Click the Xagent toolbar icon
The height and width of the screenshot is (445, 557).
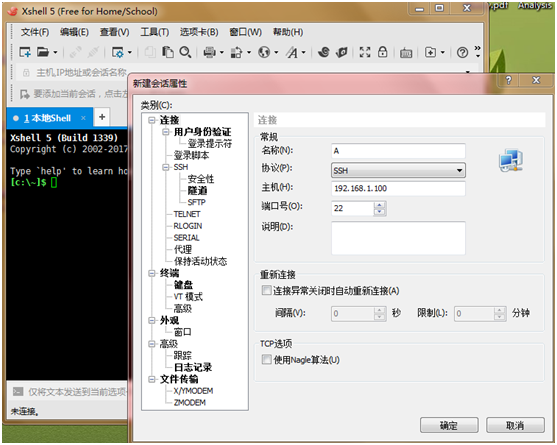click(x=341, y=53)
